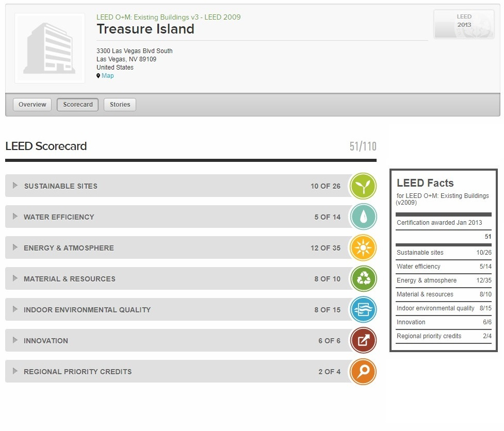Click the 10 OF 26 score
Screen dimensions: 504x431
(x=326, y=186)
